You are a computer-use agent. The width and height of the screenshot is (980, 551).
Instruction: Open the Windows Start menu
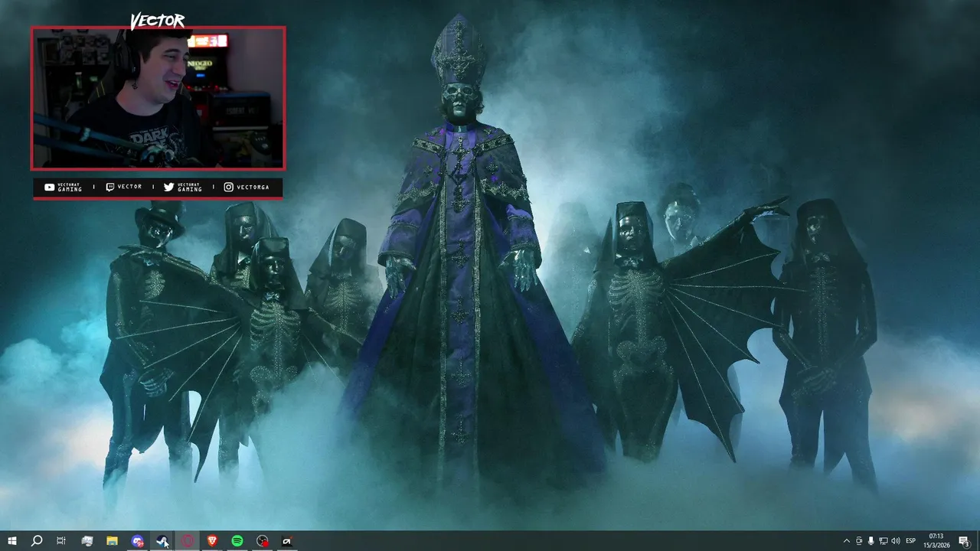11,541
